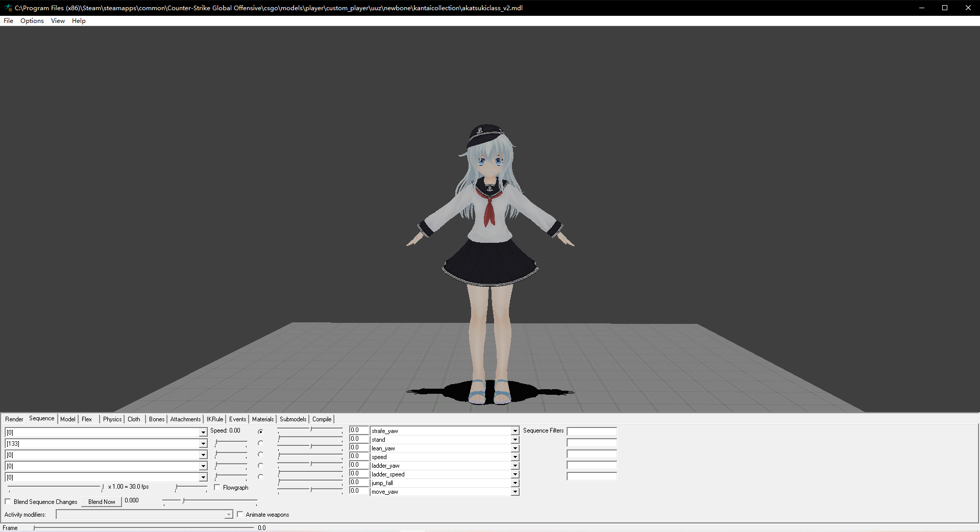The width and height of the screenshot is (980, 532).
Task: Select the currently checked sequence radio button
Action: (261, 432)
